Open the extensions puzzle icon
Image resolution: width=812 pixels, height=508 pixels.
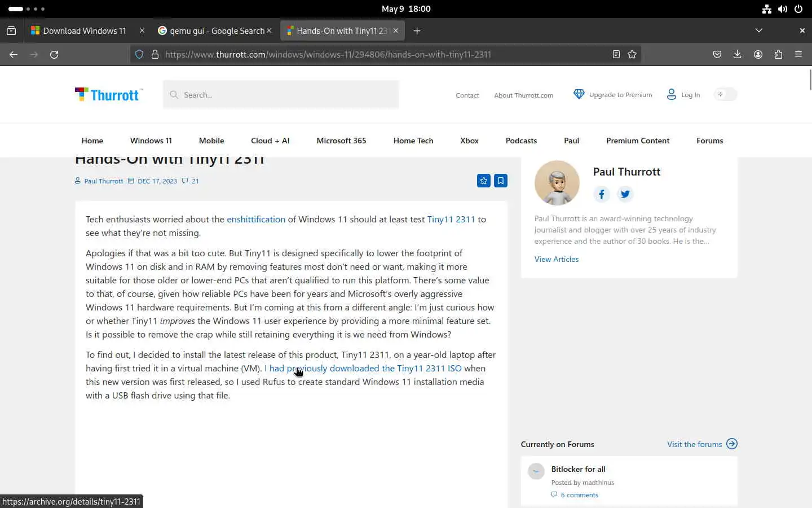[x=778, y=54]
